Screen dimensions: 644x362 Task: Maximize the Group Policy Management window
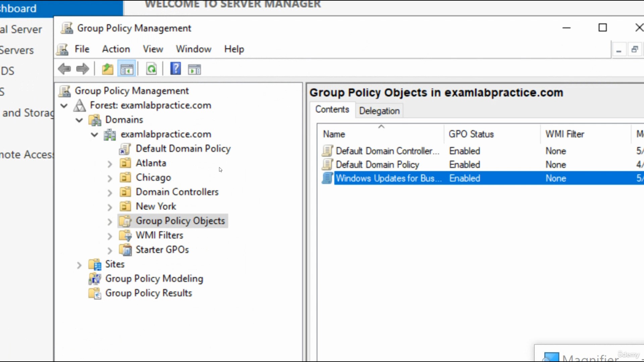[x=603, y=27]
